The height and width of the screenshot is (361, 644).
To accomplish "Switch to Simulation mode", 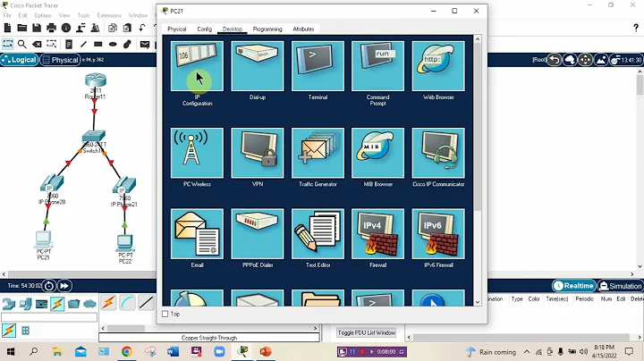I will pos(620,286).
